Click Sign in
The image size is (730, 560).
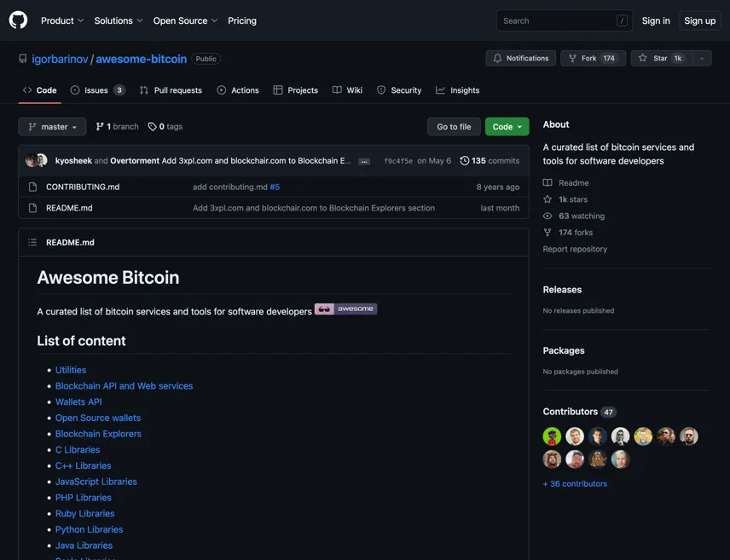(656, 20)
